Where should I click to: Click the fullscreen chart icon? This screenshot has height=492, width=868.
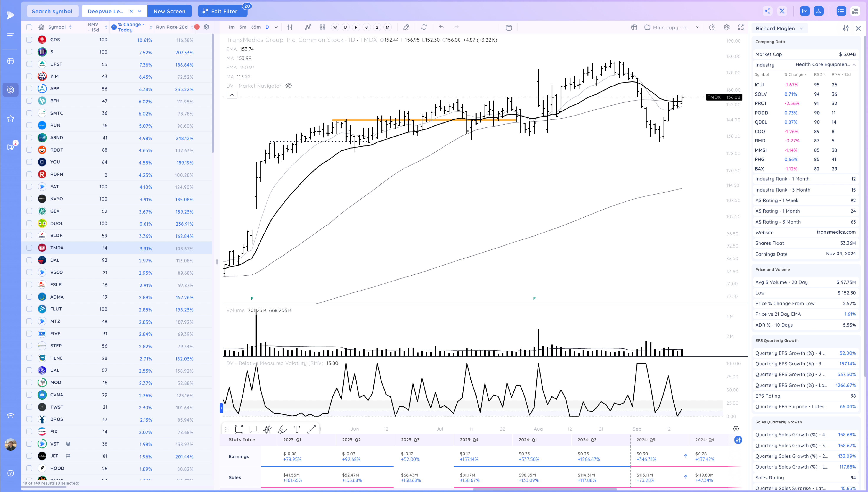(x=741, y=27)
